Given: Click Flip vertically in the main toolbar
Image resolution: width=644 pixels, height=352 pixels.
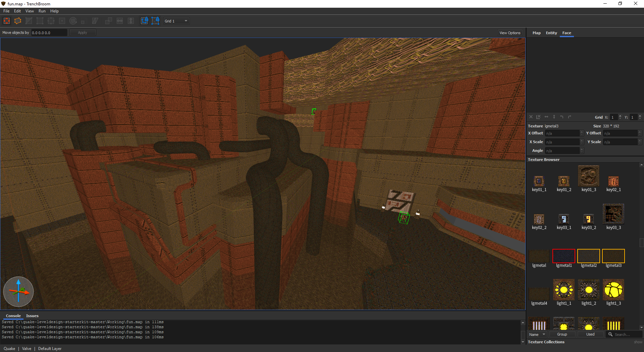Looking at the screenshot, I should pyautogui.click(x=131, y=21).
